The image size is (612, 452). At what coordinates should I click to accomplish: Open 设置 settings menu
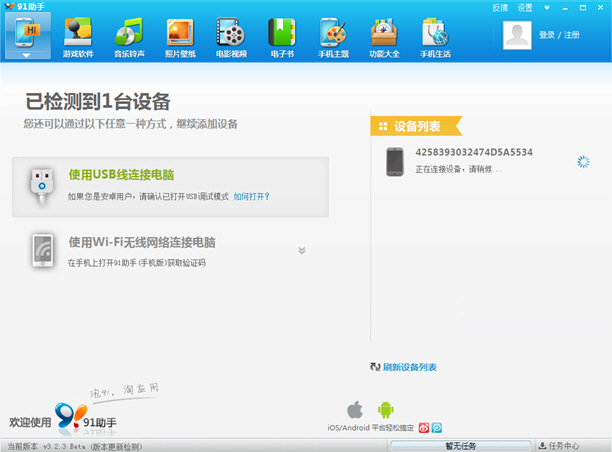525,8
